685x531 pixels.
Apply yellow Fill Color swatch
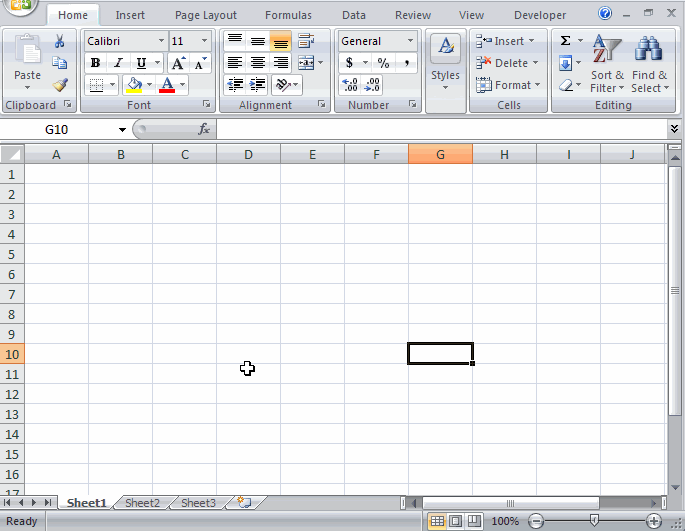[x=134, y=85]
